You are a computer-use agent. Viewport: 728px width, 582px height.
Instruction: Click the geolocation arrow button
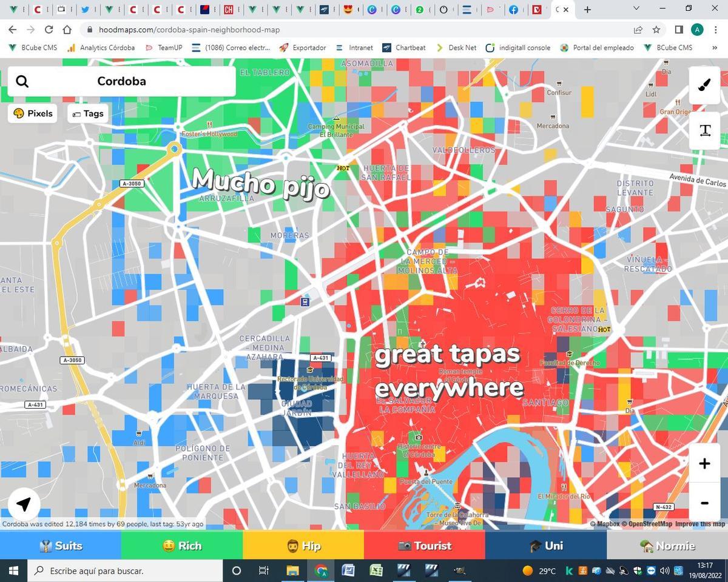[23, 504]
